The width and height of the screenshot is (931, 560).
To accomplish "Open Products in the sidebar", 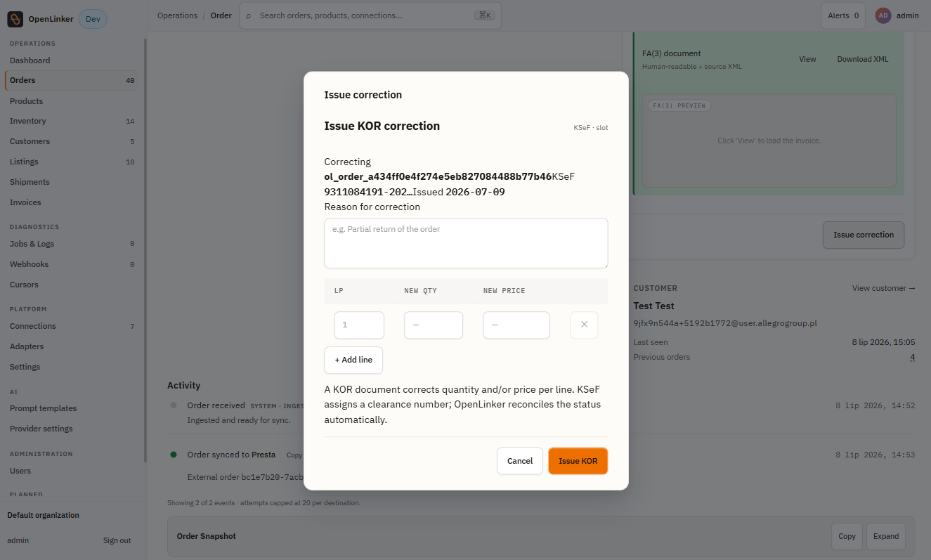I will click(x=72, y=101).
